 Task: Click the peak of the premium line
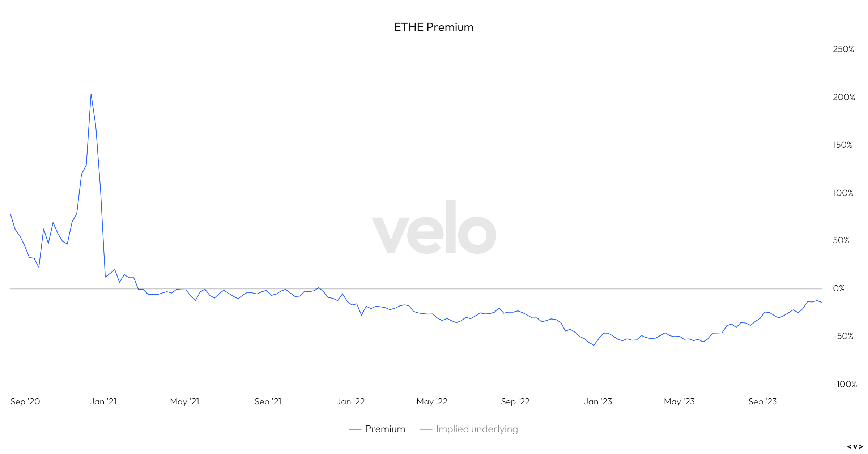coord(91,95)
